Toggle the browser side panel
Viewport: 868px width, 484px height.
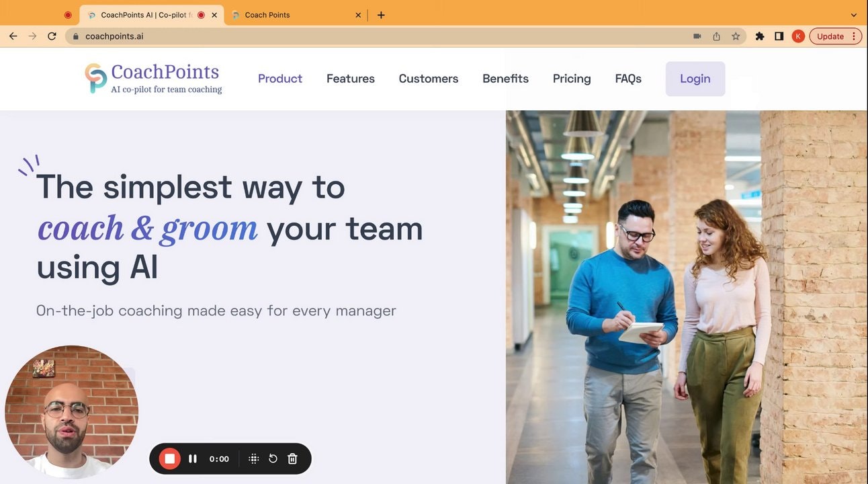click(x=779, y=36)
